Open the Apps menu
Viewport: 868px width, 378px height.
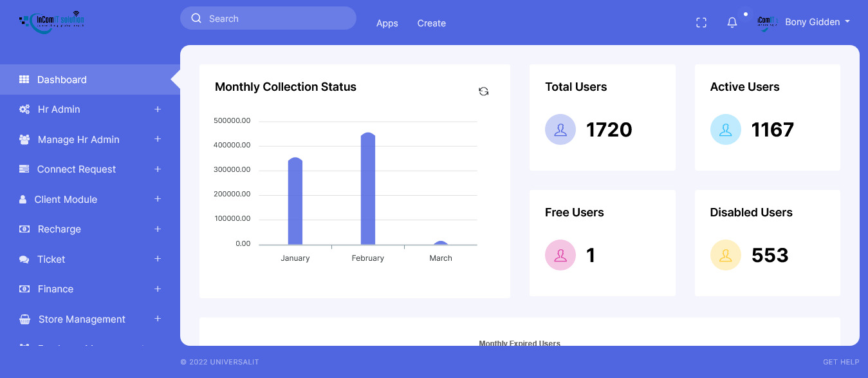pyautogui.click(x=387, y=23)
